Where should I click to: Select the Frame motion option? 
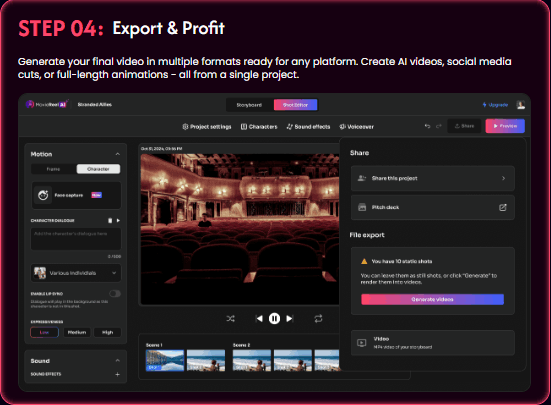coord(53,169)
